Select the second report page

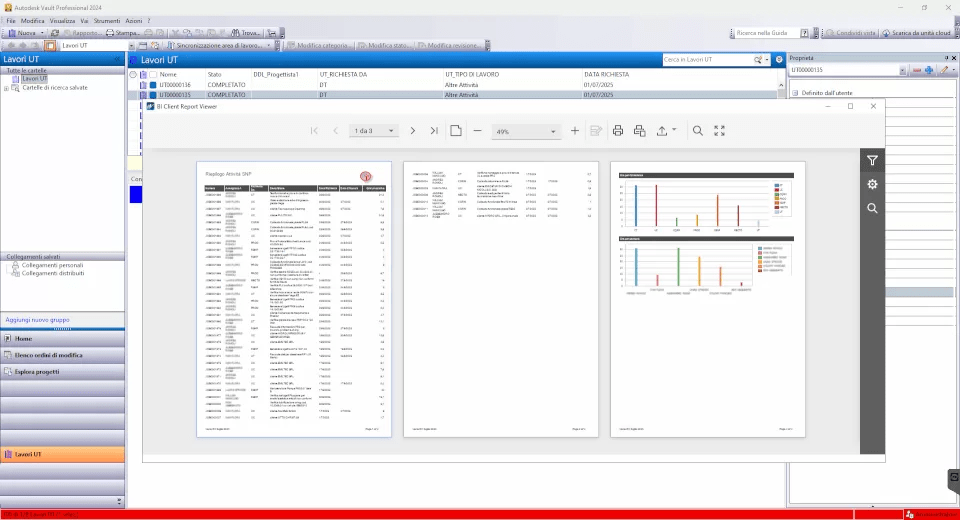coord(501,299)
